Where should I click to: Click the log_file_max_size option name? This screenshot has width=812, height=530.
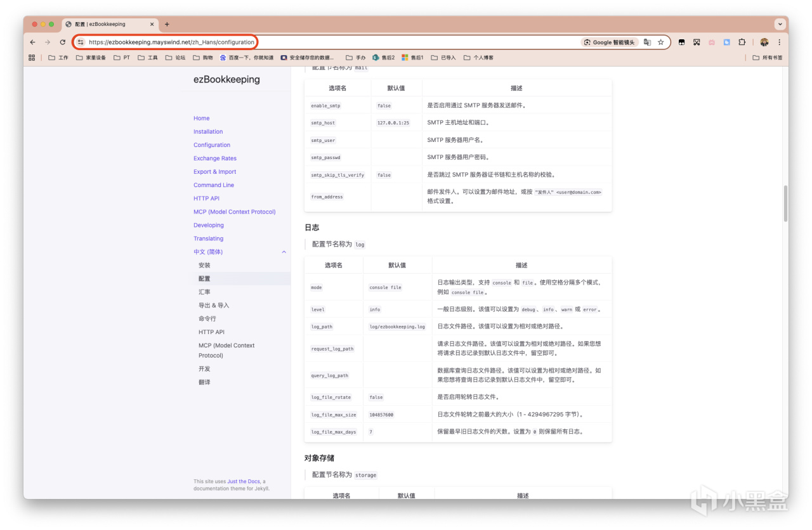pyautogui.click(x=334, y=415)
